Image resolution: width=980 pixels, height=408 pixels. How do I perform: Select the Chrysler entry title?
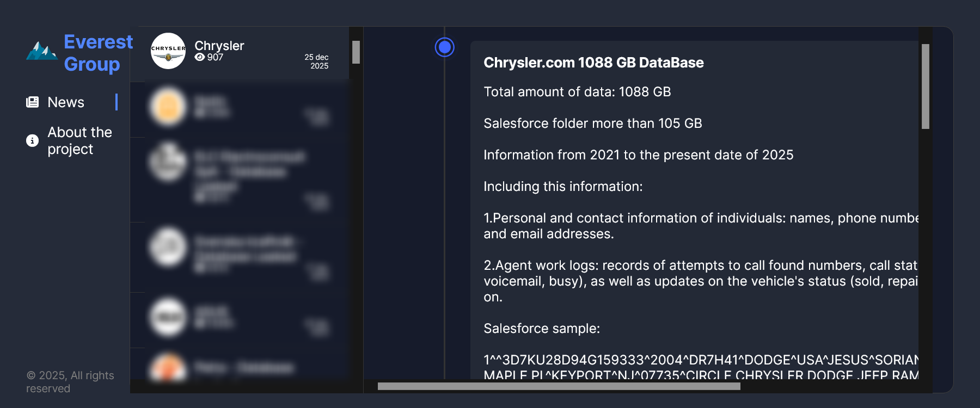219,46
